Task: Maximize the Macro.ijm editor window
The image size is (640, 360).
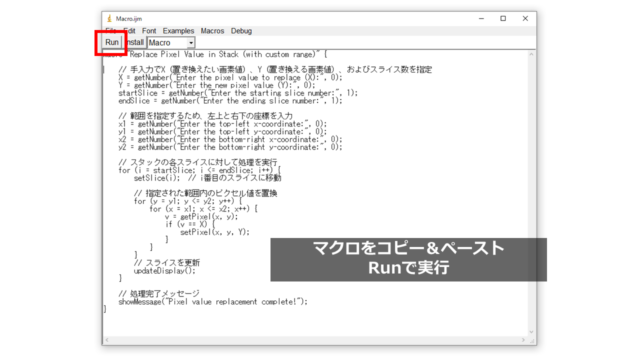Action: pyautogui.click(x=503, y=19)
